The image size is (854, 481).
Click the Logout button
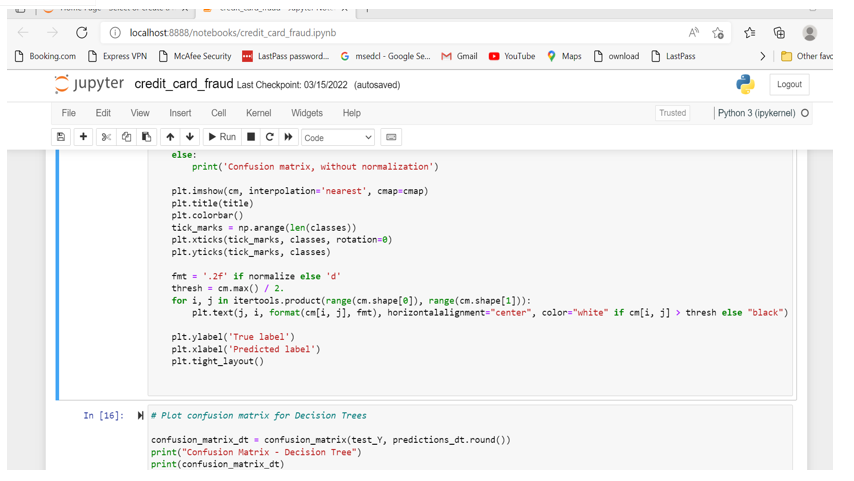(789, 85)
